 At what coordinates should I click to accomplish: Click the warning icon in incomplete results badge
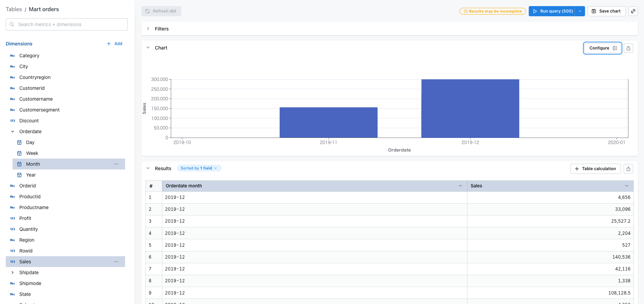pos(466,11)
